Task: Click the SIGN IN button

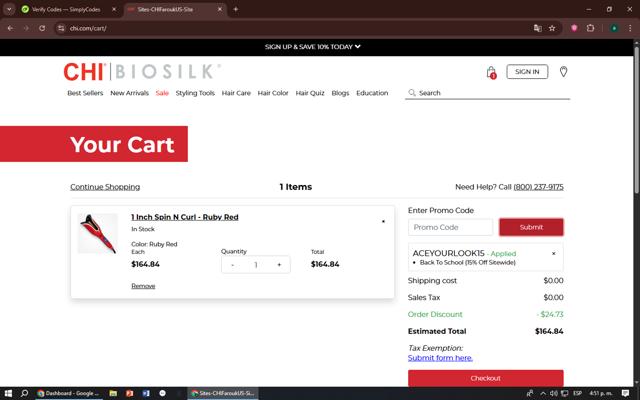Action: [527, 72]
